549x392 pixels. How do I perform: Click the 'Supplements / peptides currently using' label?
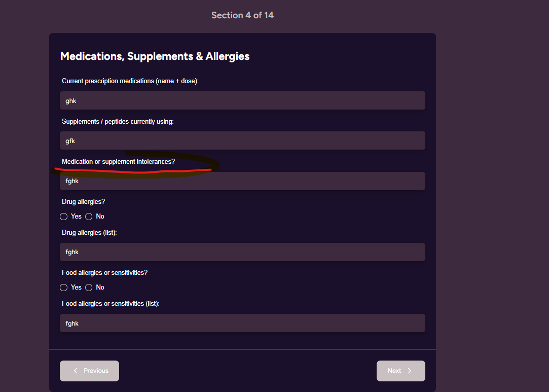coord(118,122)
